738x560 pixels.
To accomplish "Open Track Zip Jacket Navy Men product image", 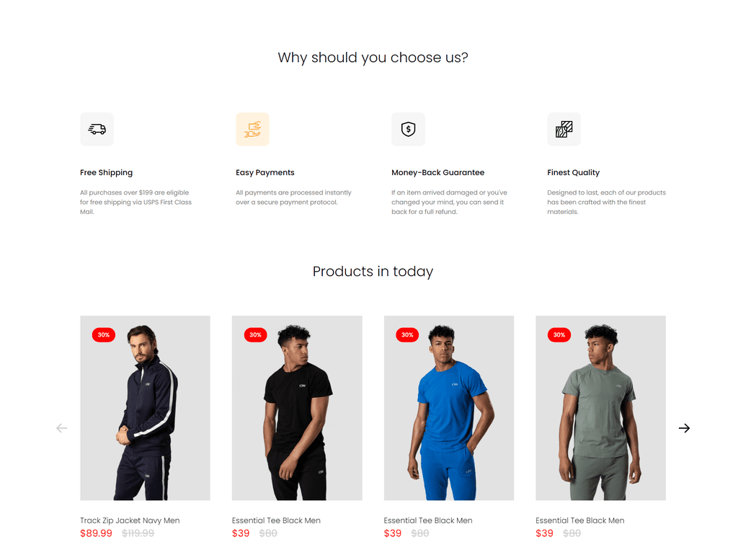I will tap(145, 407).
